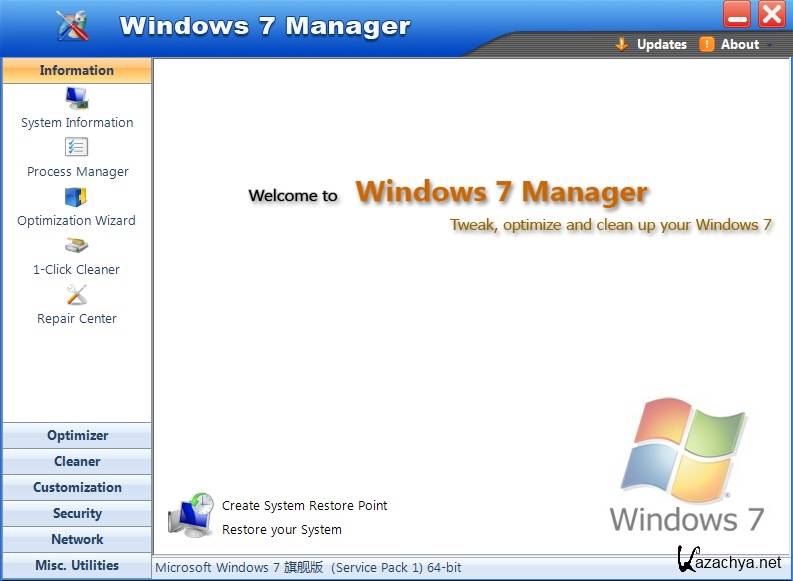Open the Repair Center icon

77,295
